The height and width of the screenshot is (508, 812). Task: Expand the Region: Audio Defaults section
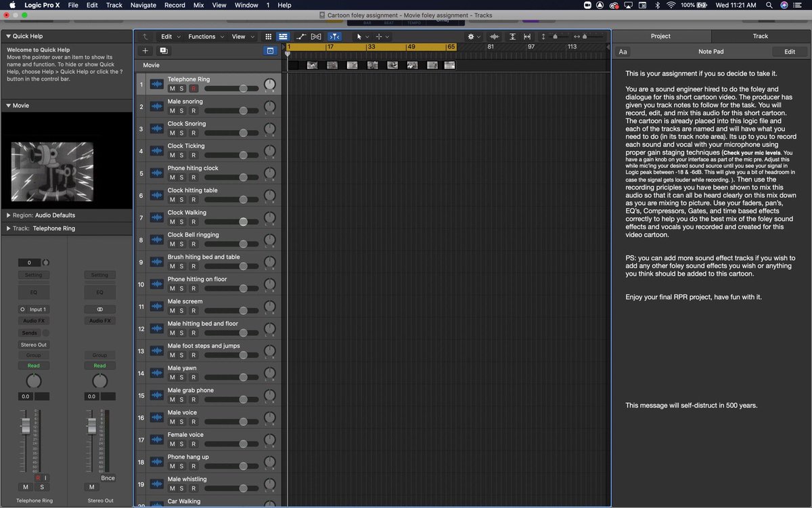click(8, 215)
